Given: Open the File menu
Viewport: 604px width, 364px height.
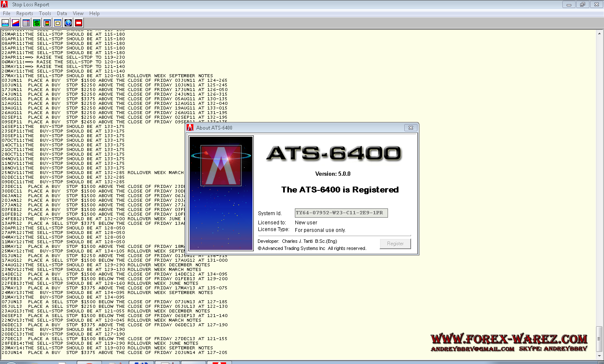Looking at the screenshot, I should coord(7,13).
